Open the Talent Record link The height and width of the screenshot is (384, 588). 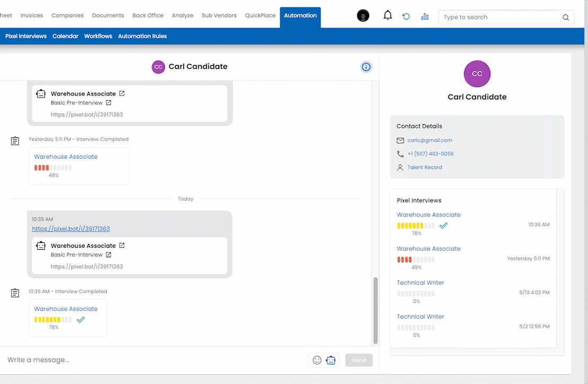[x=425, y=168]
